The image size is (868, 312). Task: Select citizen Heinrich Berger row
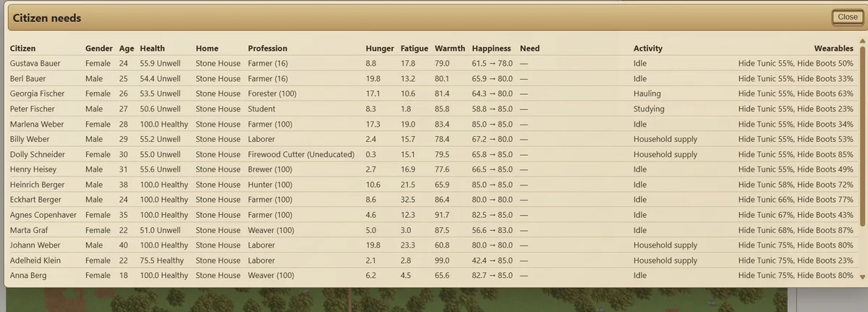click(x=432, y=185)
